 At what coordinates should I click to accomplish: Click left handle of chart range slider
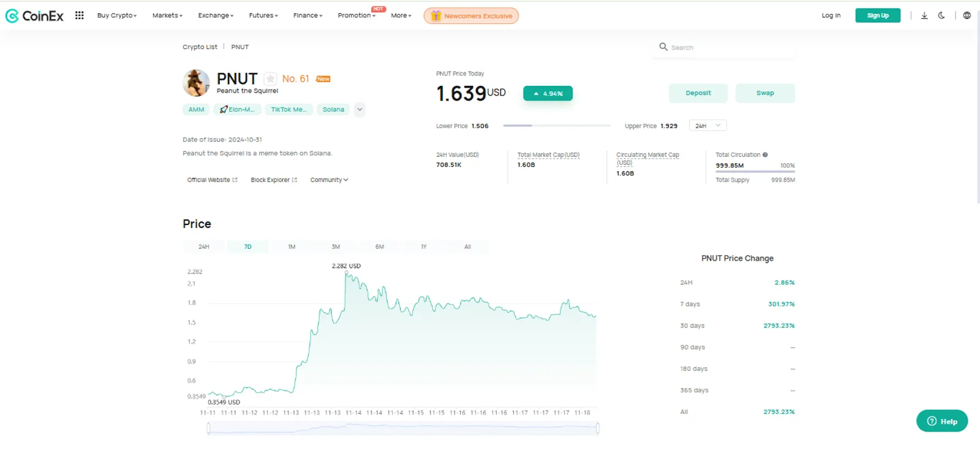click(209, 429)
